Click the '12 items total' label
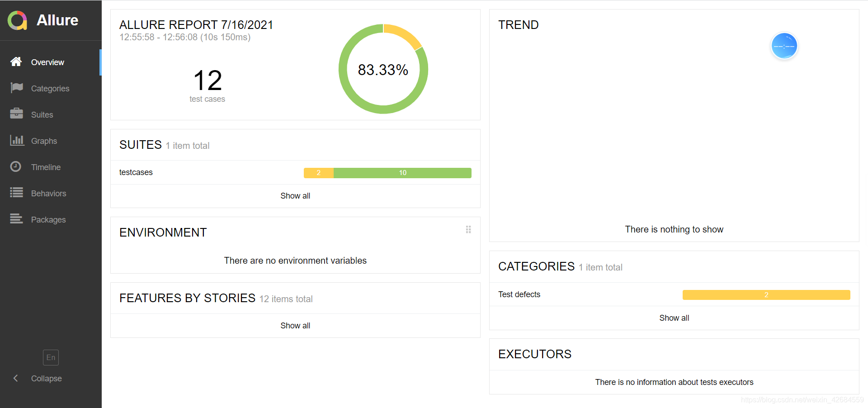Screen dimensions: 868x408 286,299
